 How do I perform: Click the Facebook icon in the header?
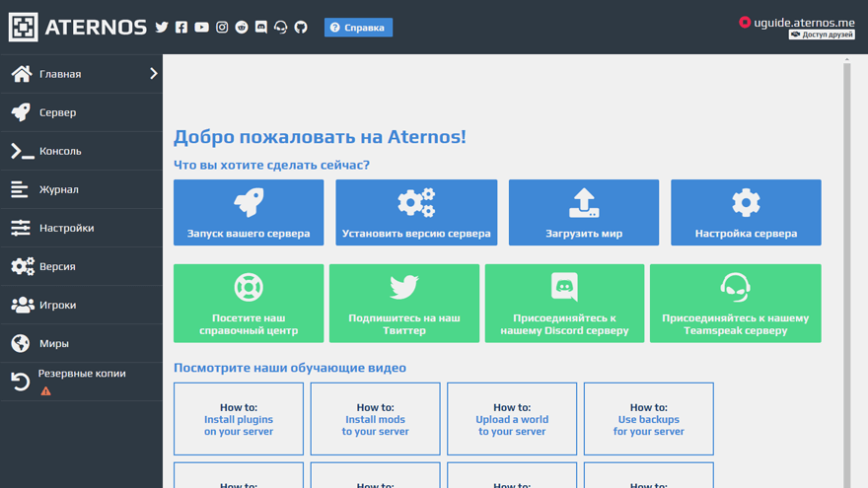point(181,28)
